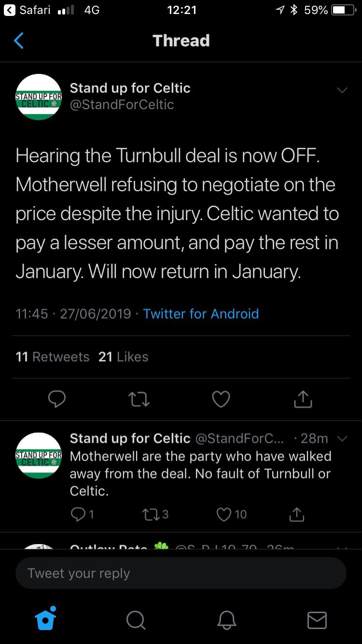View the 11 Retweets list
362x644 pixels.
(53, 357)
